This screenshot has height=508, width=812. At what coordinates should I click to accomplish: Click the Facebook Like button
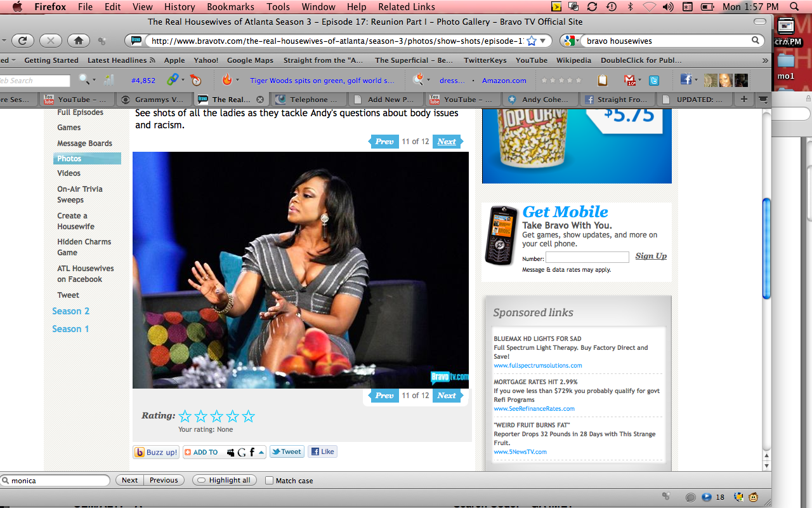point(322,452)
